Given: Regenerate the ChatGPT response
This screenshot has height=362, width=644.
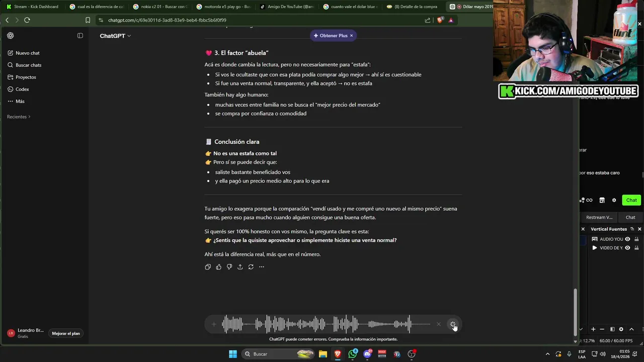Looking at the screenshot, I should click(251, 267).
